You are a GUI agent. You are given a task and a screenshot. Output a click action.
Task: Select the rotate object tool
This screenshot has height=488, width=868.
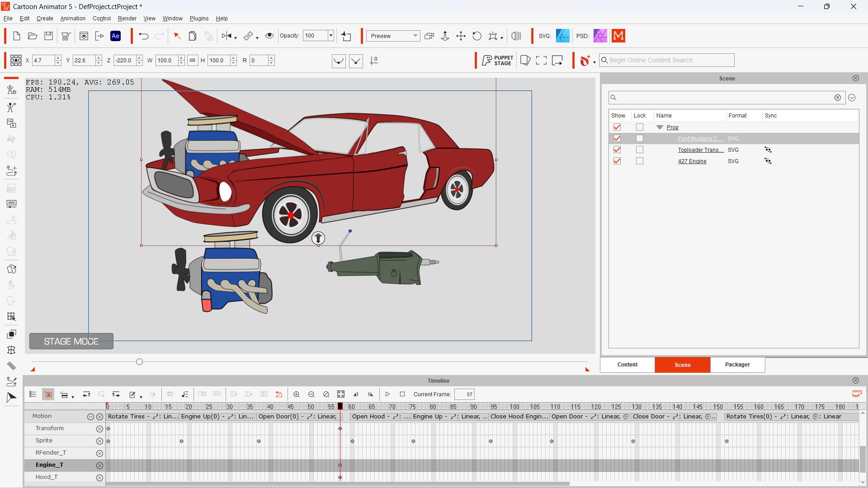(x=477, y=36)
